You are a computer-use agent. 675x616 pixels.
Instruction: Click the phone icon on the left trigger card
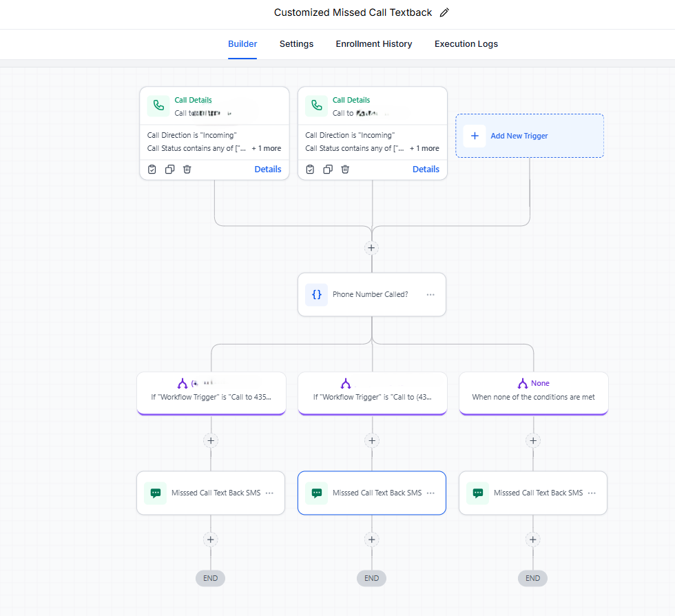coord(158,105)
